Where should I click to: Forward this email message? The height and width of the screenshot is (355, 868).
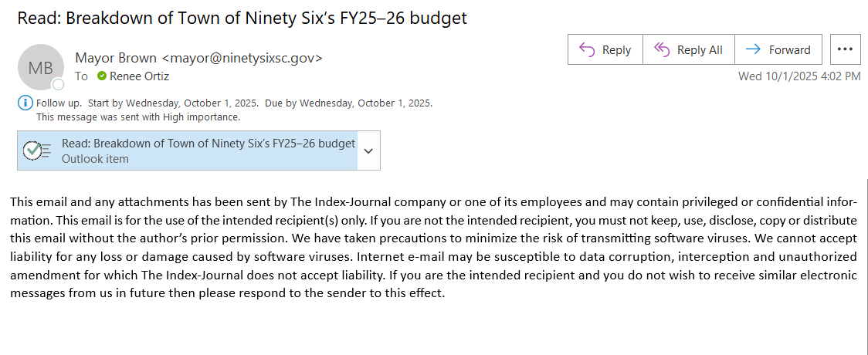779,50
